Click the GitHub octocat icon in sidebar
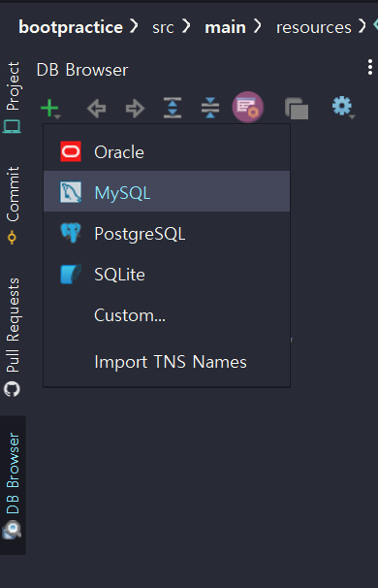 (12, 389)
